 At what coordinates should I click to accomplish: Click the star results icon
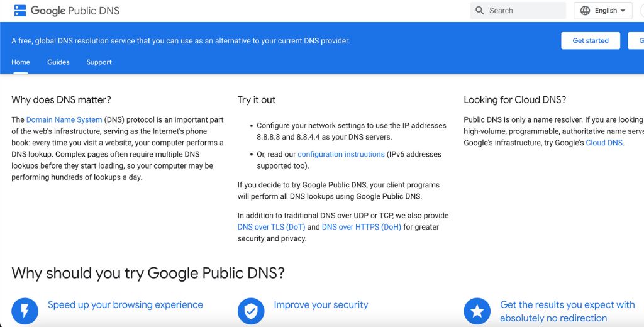coord(477,311)
